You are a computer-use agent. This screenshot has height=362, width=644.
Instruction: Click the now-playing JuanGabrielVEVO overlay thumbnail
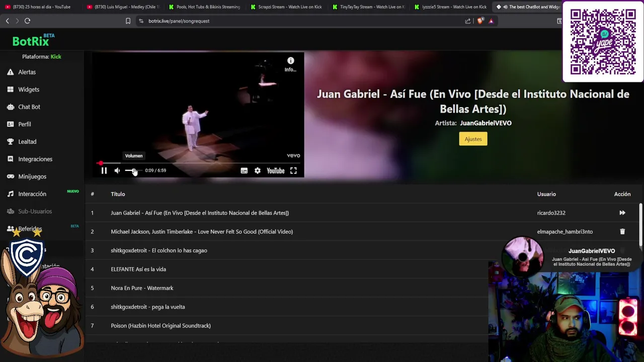click(x=523, y=257)
